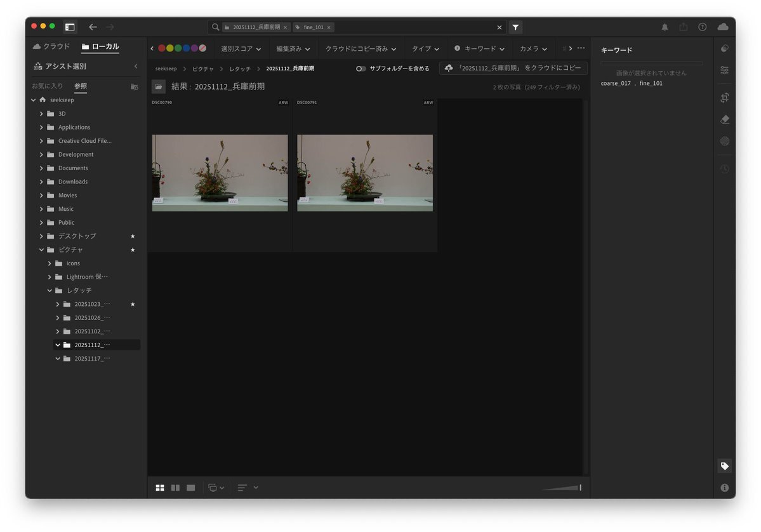Screen dimensions: 761x532
Task: Toggle include subfolders switch
Action: coord(361,69)
